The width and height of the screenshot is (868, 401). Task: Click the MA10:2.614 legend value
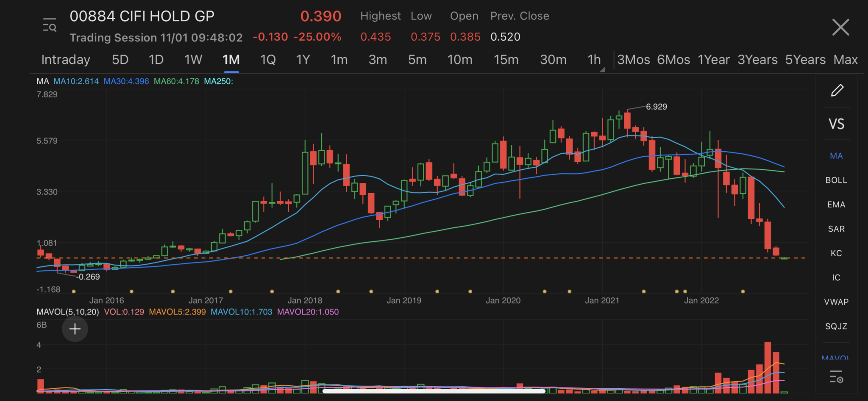pos(76,81)
